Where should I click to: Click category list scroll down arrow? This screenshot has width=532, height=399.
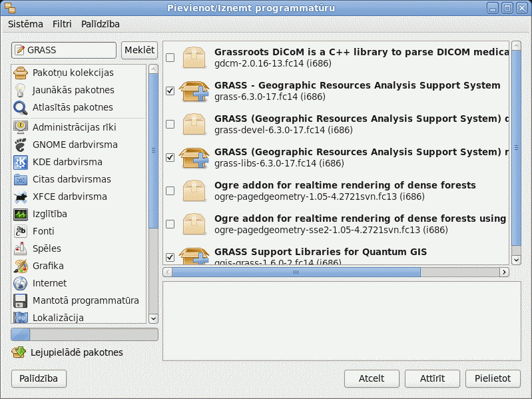click(153, 318)
